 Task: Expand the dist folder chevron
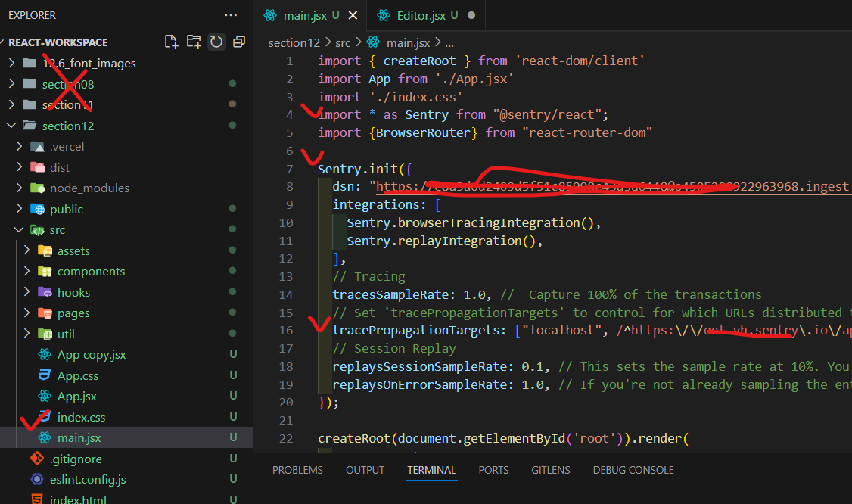point(19,167)
